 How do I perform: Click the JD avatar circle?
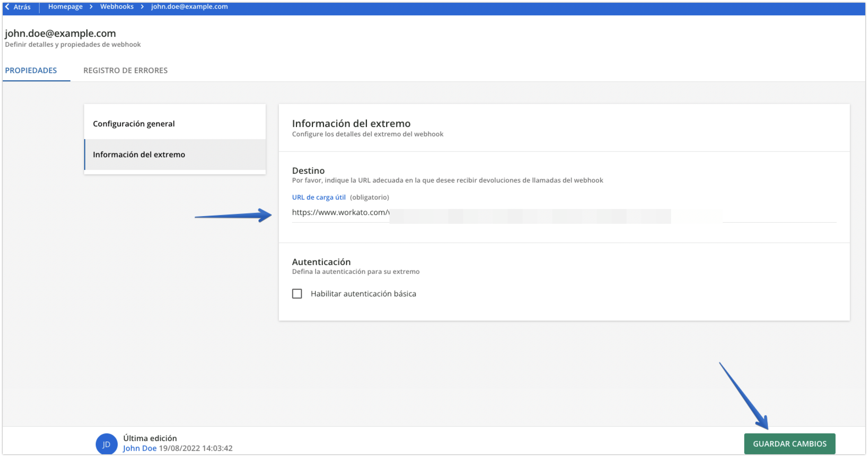[x=106, y=444]
